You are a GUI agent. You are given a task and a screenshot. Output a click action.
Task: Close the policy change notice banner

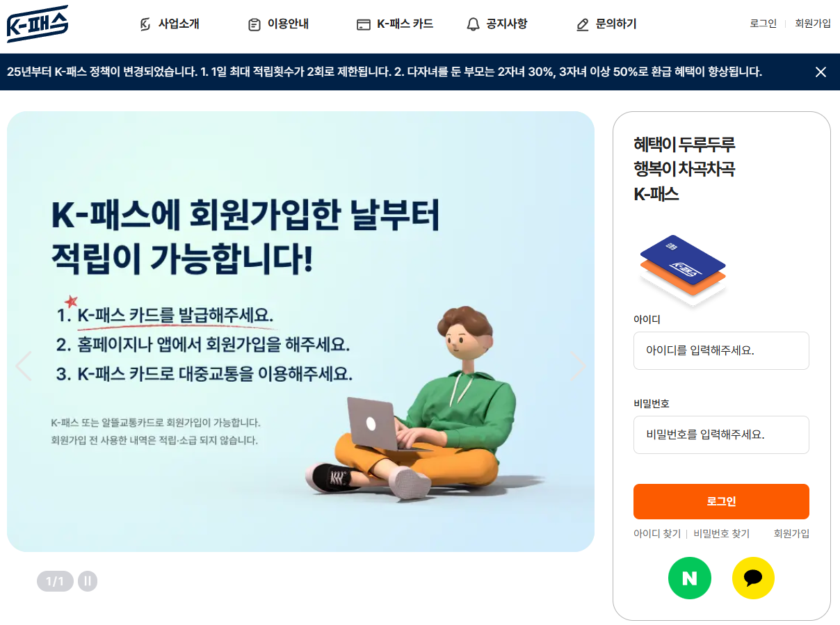pyautogui.click(x=821, y=72)
